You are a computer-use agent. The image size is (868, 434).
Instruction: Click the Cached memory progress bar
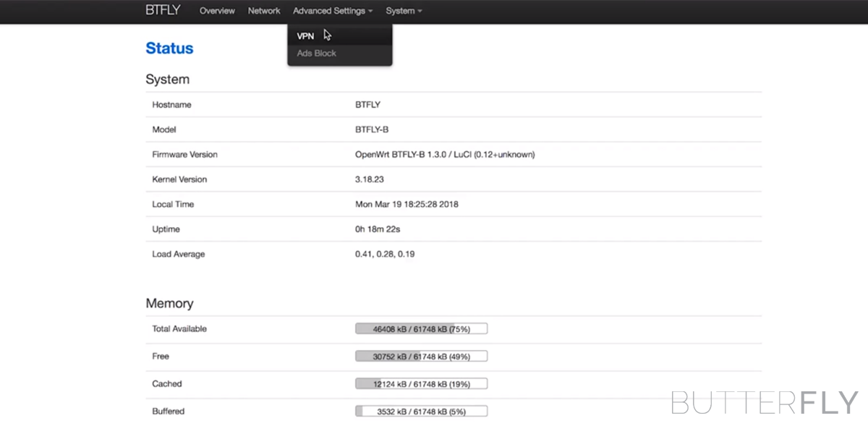coord(421,384)
